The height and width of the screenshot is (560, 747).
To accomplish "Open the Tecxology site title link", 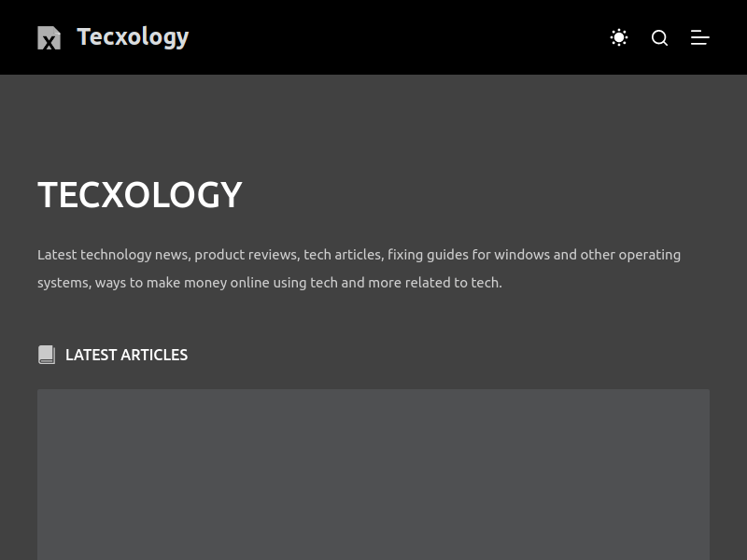I will pos(133,37).
